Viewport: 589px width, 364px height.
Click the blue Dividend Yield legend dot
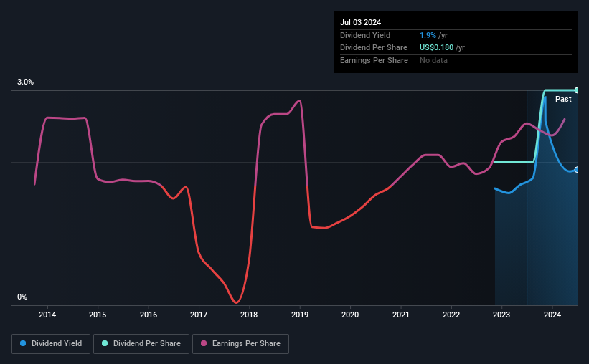[x=23, y=343]
